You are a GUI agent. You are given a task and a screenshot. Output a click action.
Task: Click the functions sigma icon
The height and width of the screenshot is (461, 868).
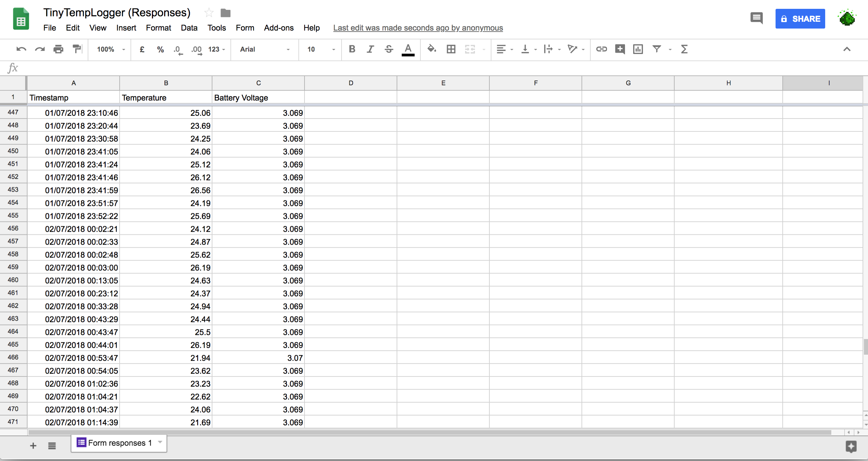pyautogui.click(x=684, y=49)
